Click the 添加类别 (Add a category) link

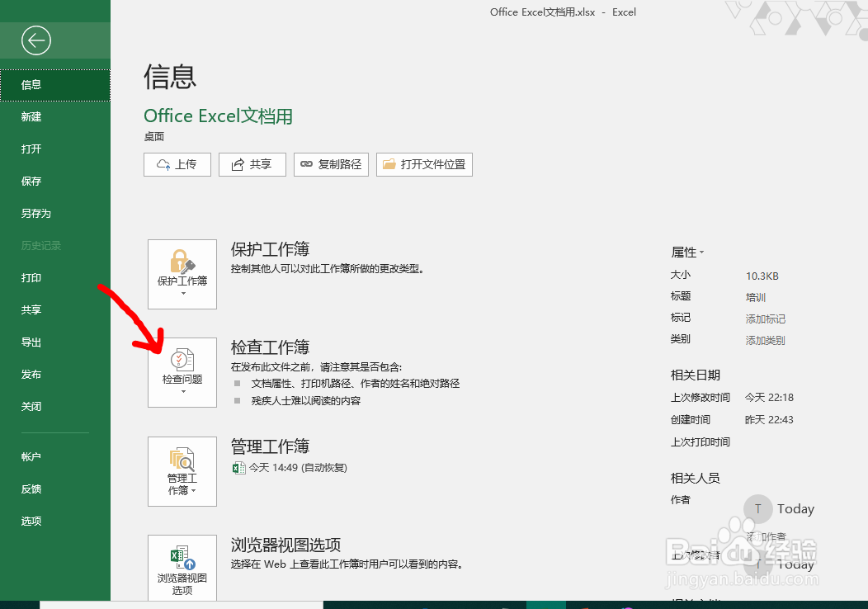767,339
